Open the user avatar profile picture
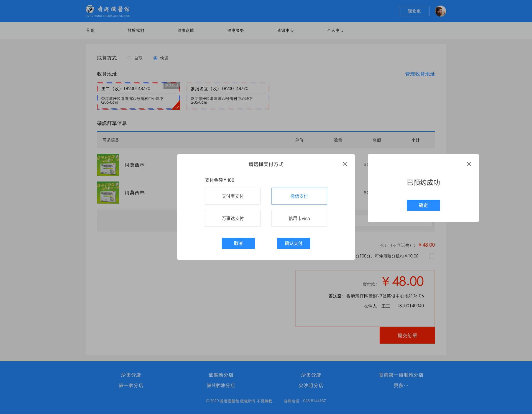This screenshot has height=414, width=532. click(440, 11)
